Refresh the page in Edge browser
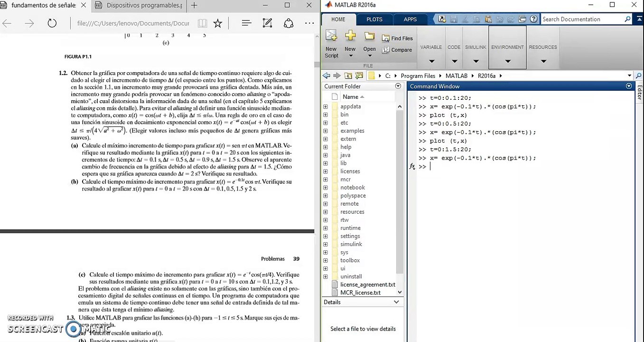Screen dimensions: 644x342 coord(52,23)
